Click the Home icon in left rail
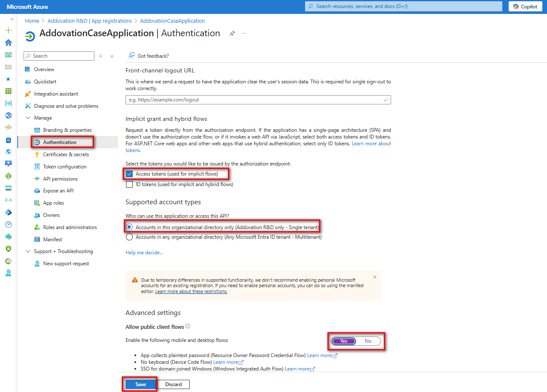This screenshot has height=392, width=547. (8, 43)
